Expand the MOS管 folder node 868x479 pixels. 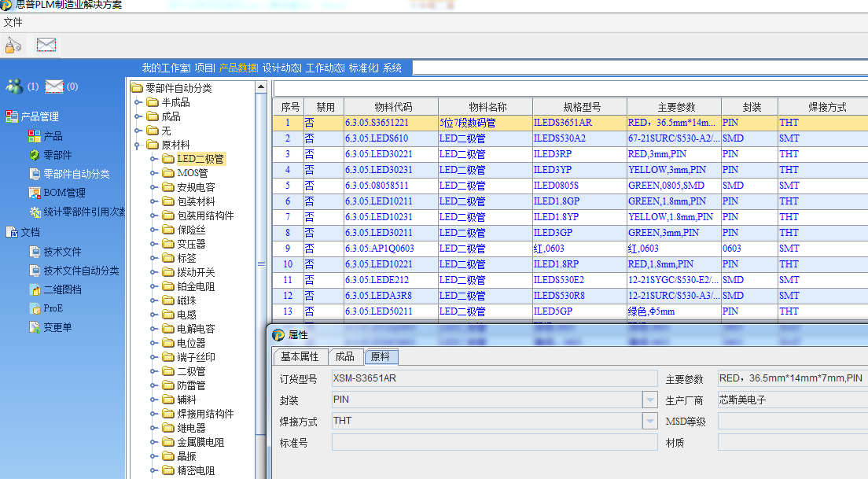coord(153,173)
